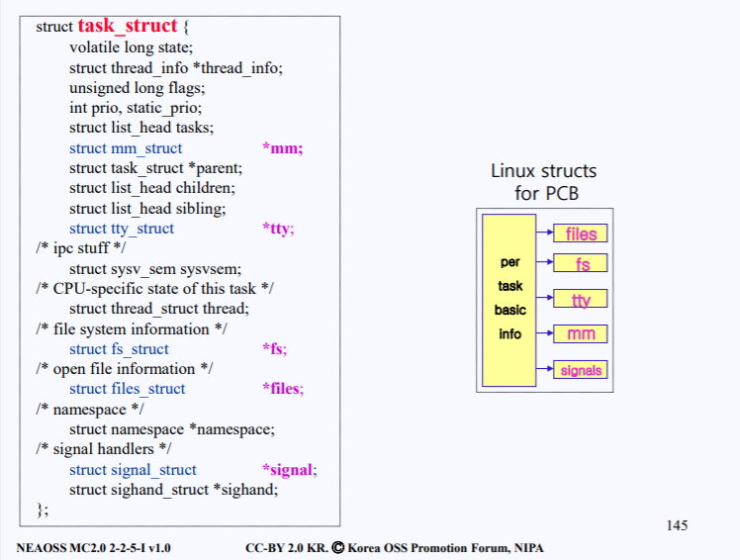This screenshot has width=740, height=560.
Task: Click blue 'struct fs_struct' text
Action: pyautogui.click(x=119, y=349)
